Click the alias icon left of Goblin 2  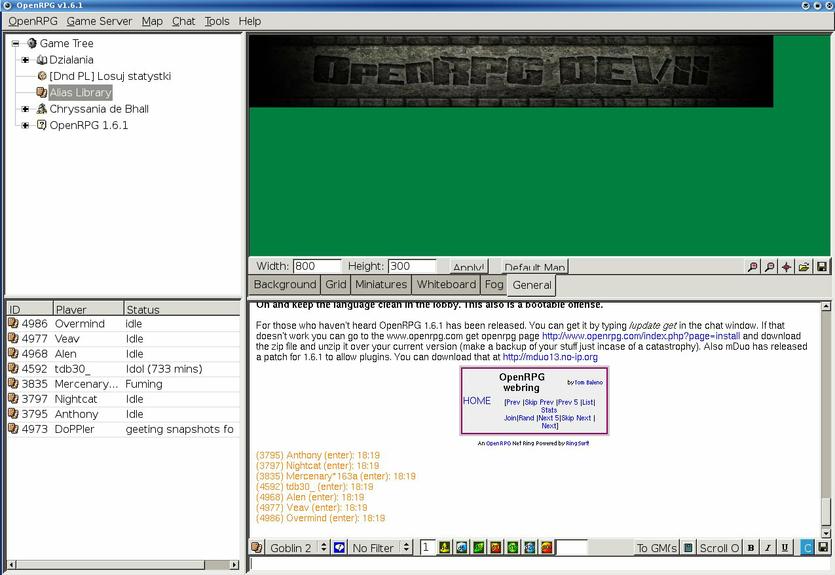point(257,547)
